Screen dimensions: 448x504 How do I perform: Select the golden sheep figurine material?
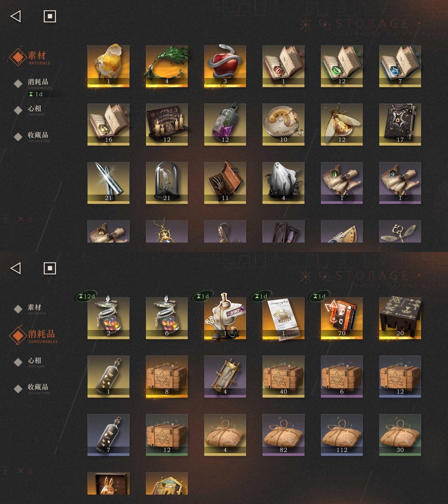108,66
